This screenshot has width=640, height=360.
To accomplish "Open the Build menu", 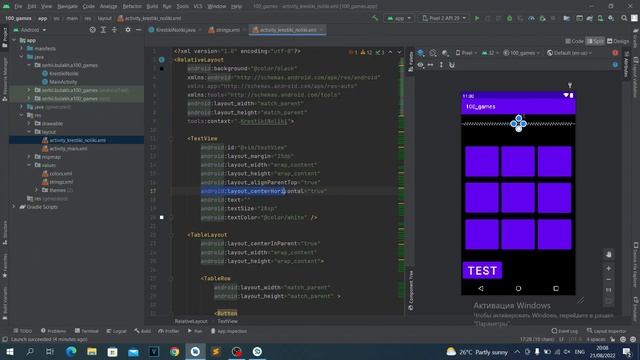I will pos(152,7).
